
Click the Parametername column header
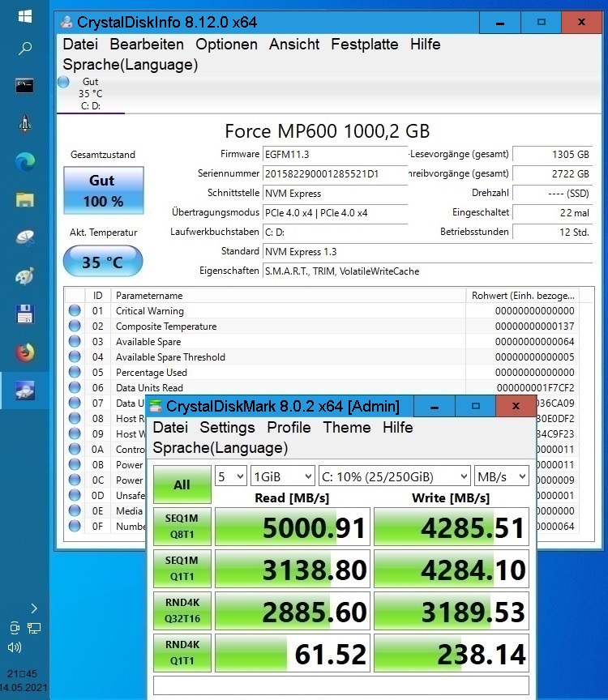[x=288, y=295]
